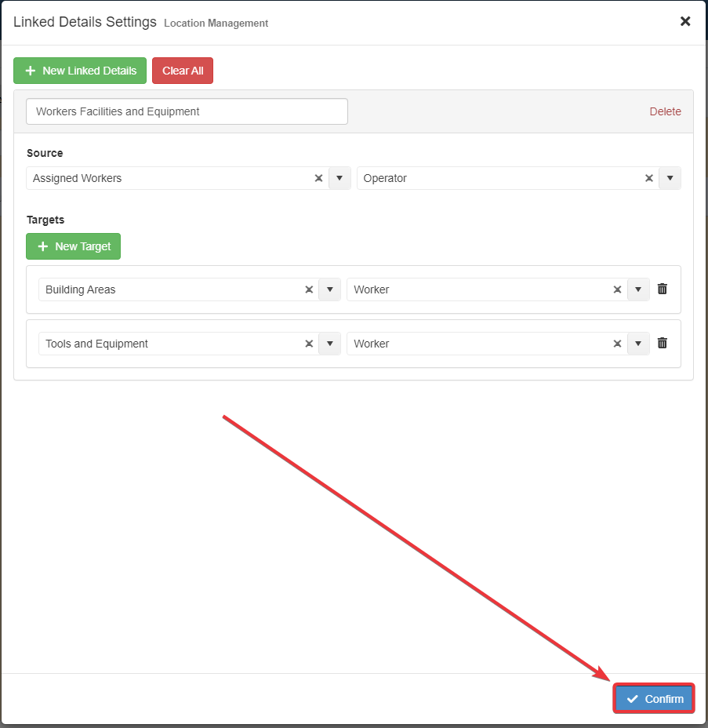This screenshot has height=728, width=708.
Task: Open the Operator dropdown list
Action: tap(670, 178)
